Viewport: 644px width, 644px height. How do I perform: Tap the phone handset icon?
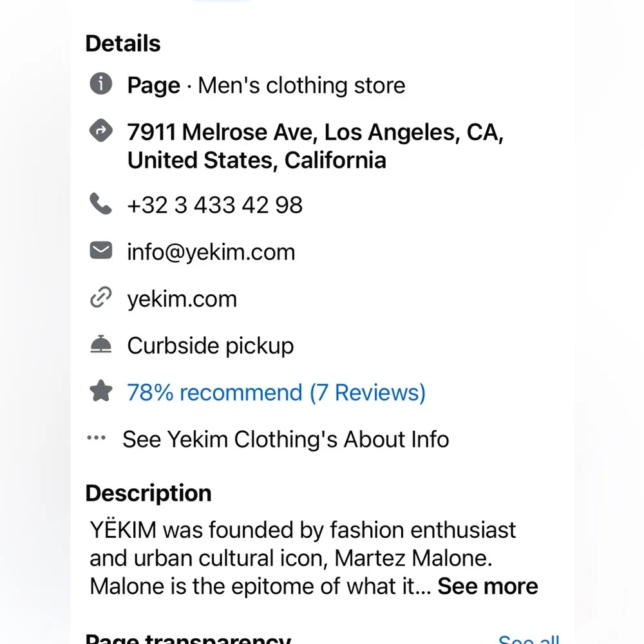(x=100, y=205)
